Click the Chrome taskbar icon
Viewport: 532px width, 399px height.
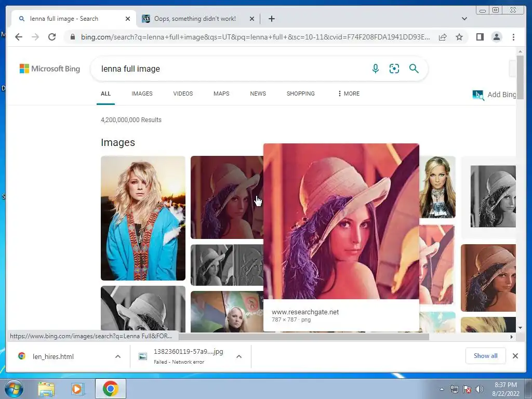click(110, 389)
